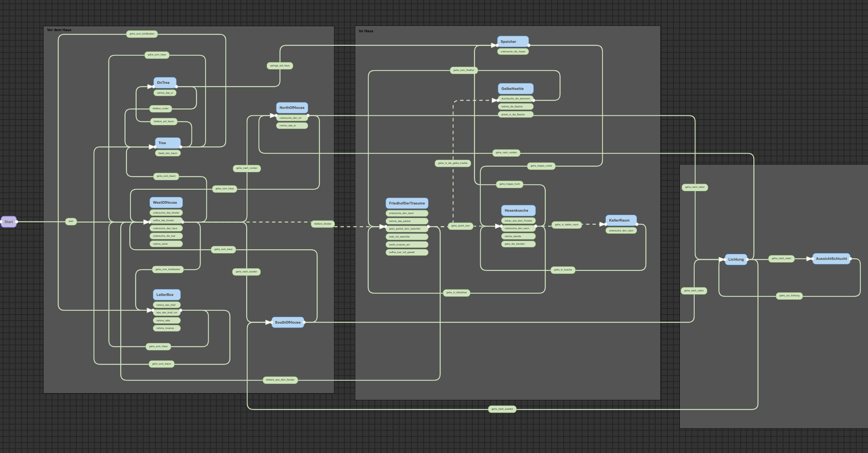Click the faelle_den_baum action under Tree
The width and height of the screenshot is (868, 453).
(x=168, y=153)
